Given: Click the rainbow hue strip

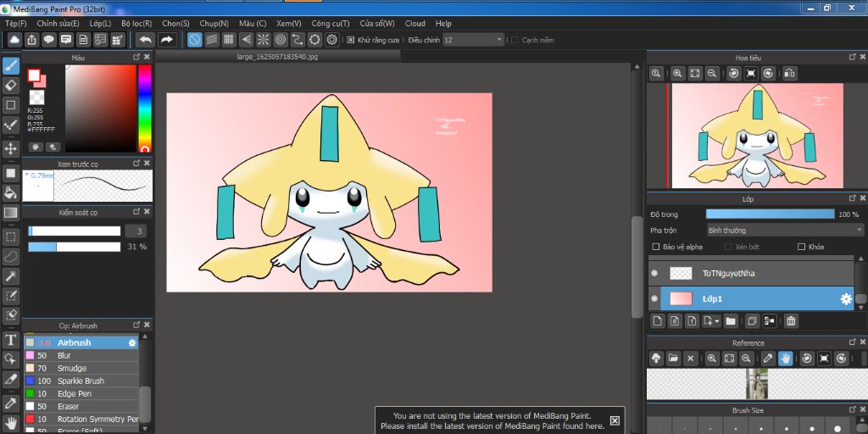Looking at the screenshot, I should 144,108.
